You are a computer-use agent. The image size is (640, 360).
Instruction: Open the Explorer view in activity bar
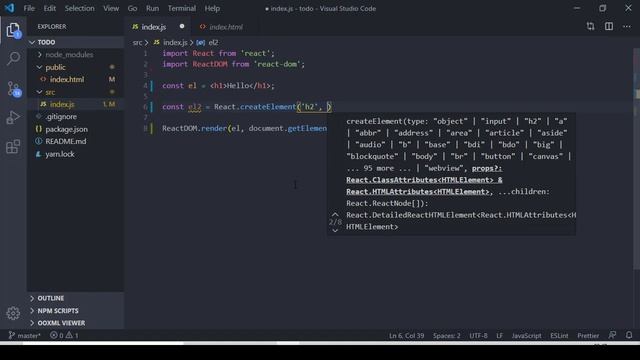13,30
